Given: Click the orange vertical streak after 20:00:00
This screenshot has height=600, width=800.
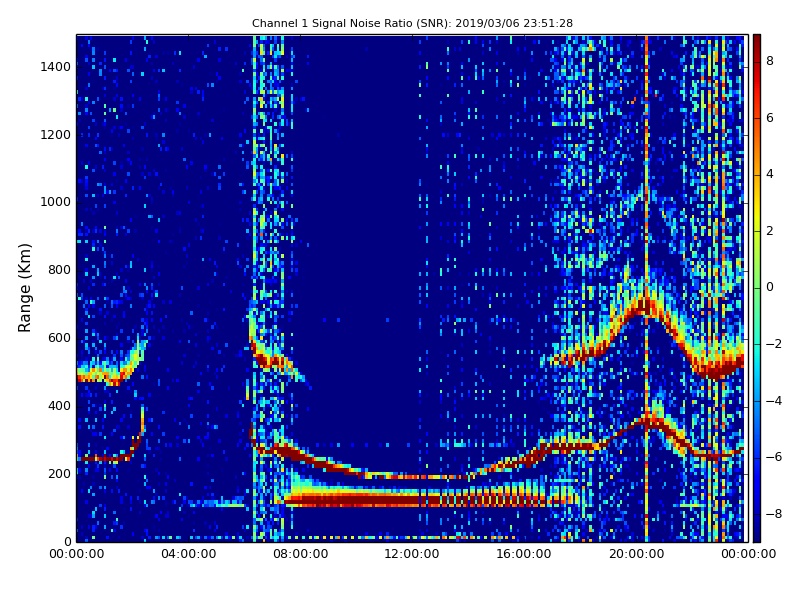Looking at the screenshot, I should pos(646,288).
